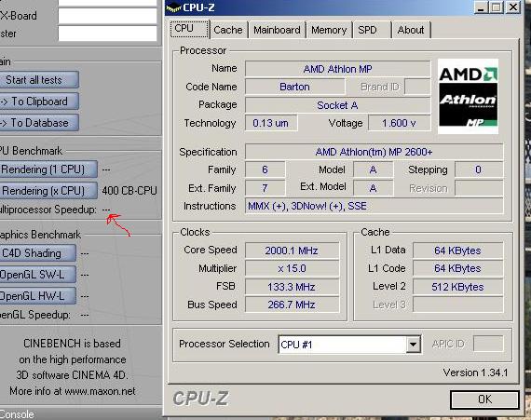This screenshot has width=531, height=420.
Task: Click the Console label in CINEBENCH
Action: 17,414
